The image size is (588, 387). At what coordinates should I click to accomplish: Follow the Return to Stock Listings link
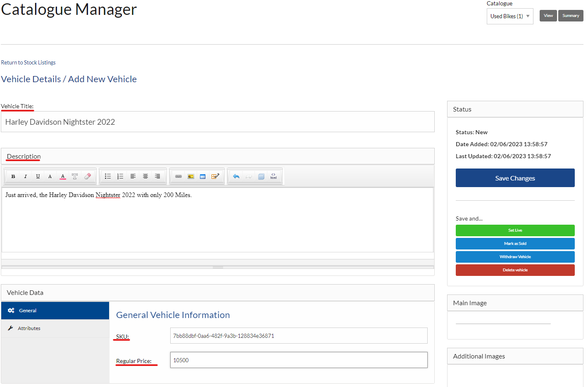28,63
